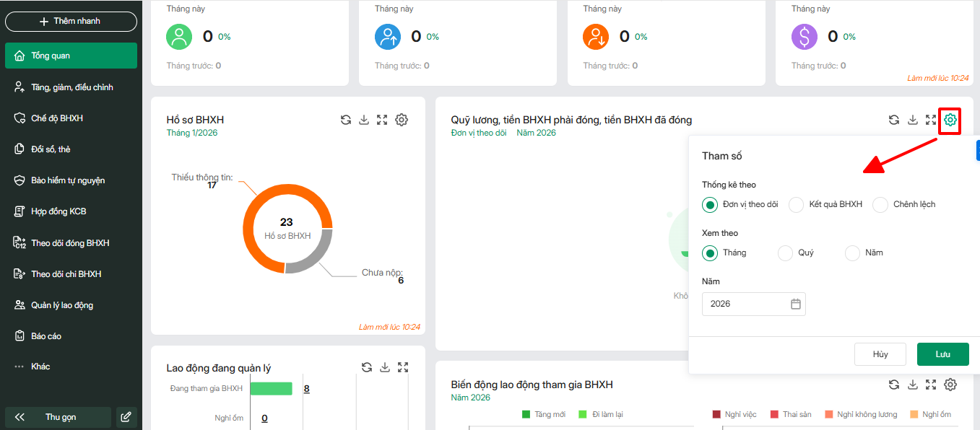
Task: Click refresh icon on Hồ sơ BHXH card
Action: click(346, 120)
